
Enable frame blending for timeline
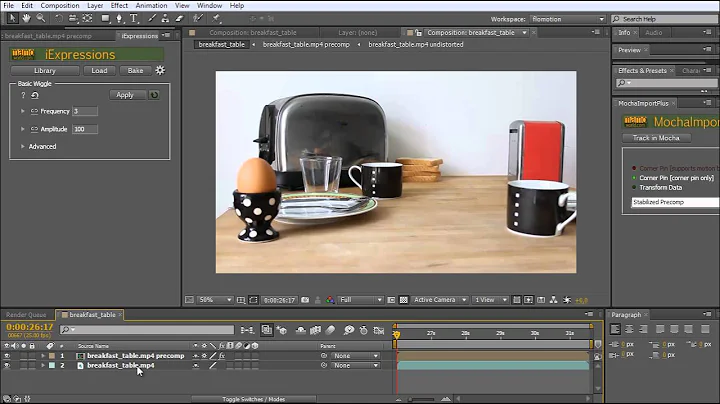315,330
